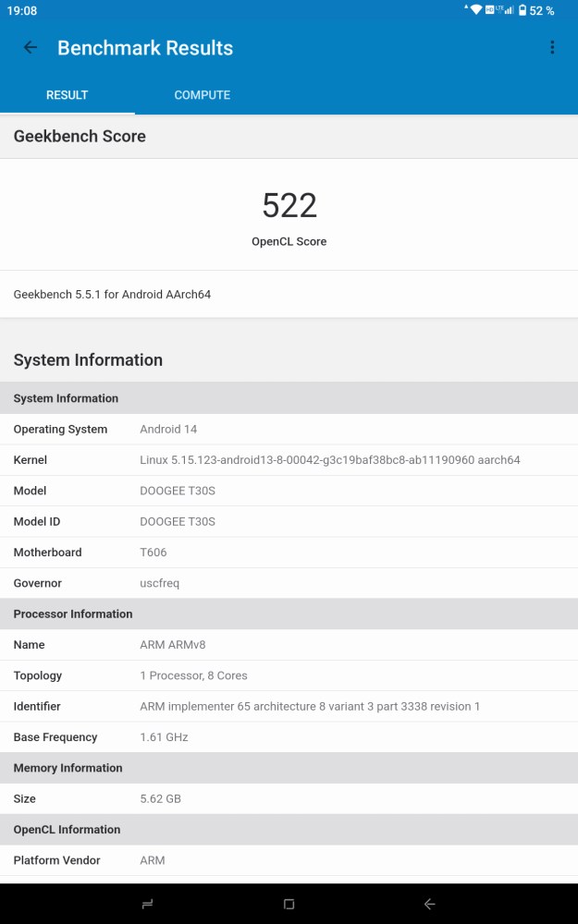Tap the back arrow in header

[x=31, y=48]
